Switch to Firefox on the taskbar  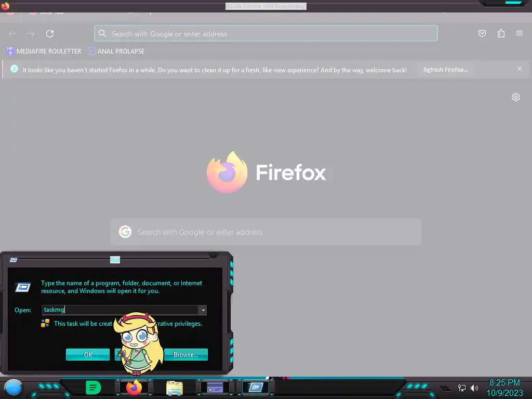click(134, 388)
